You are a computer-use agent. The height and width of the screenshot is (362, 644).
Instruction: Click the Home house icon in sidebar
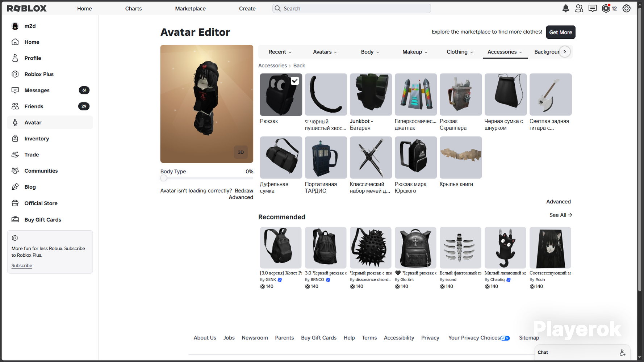pos(15,42)
